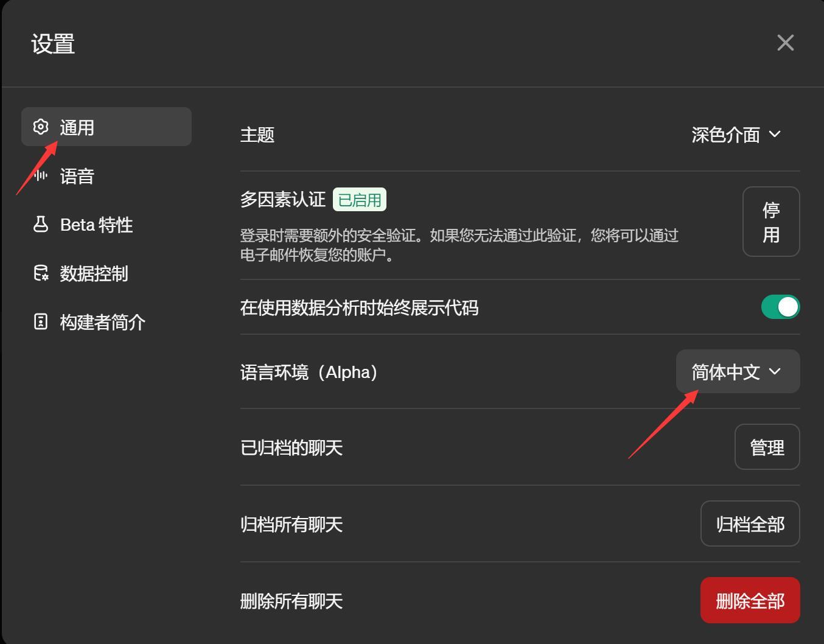Image resolution: width=824 pixels, height=644 pixels.
Task: Click 管理 for archived chats
Action: tap(767, 447)
